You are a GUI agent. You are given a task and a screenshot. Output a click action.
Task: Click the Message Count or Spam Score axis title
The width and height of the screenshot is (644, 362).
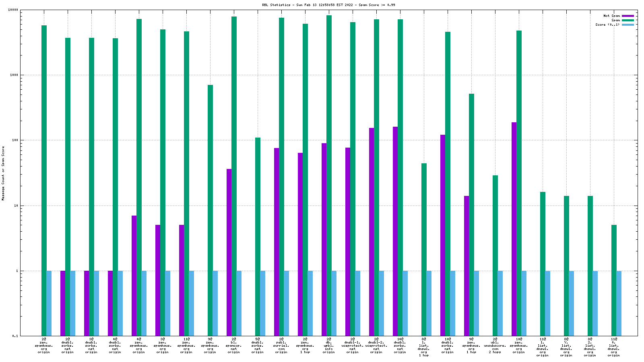tap(3, 173)
